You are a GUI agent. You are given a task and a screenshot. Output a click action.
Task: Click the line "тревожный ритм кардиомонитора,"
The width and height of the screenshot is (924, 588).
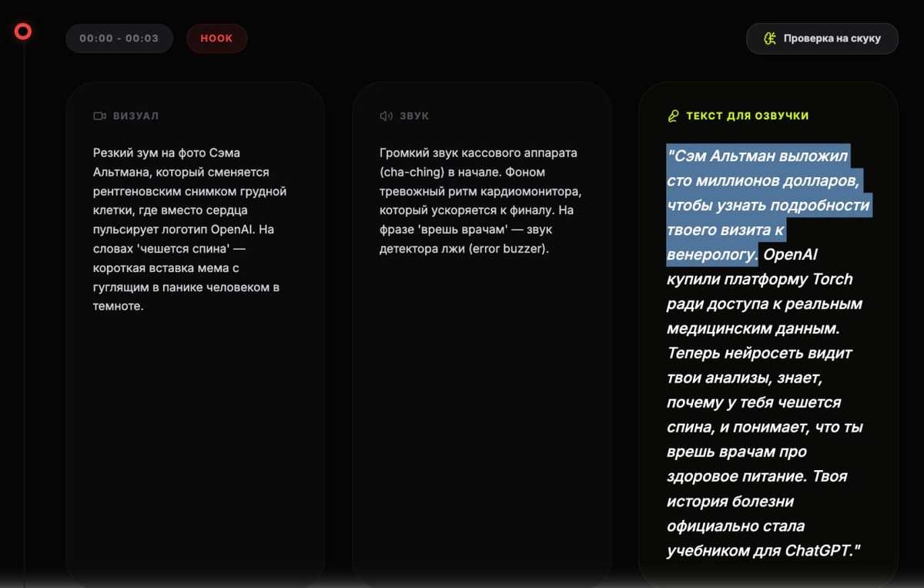480,190
